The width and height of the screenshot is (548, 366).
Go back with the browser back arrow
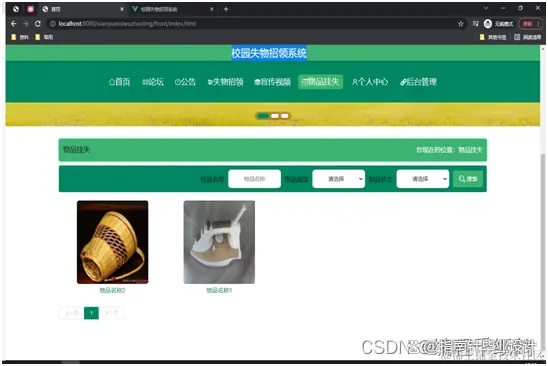tap(14, 24)
